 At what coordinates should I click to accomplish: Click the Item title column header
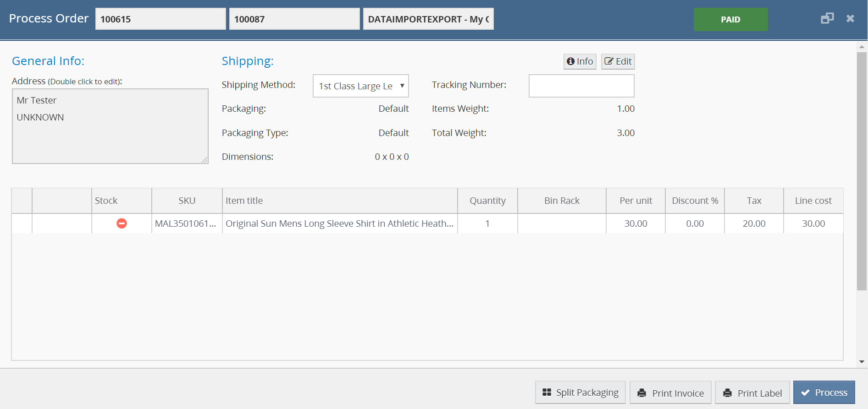click(339, 201)
